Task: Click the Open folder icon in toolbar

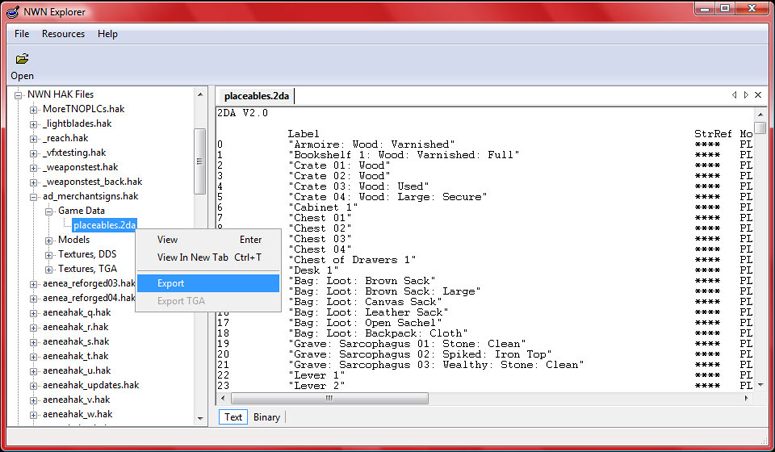Action: point(22,59)
